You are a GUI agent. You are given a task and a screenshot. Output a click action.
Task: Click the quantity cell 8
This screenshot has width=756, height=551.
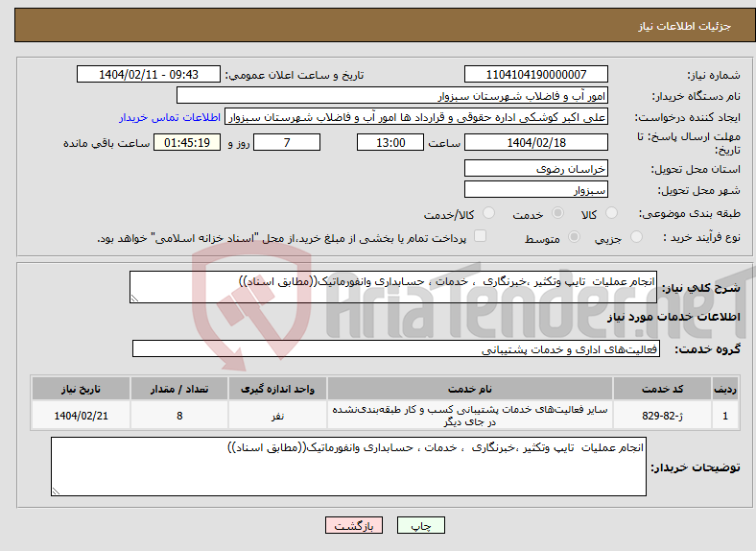click(x=179, y=416)
